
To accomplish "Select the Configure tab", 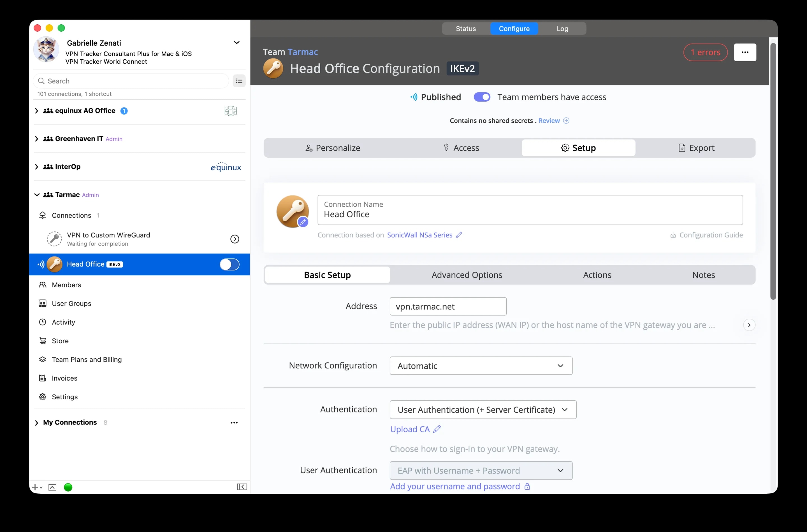I will point(514,29).
